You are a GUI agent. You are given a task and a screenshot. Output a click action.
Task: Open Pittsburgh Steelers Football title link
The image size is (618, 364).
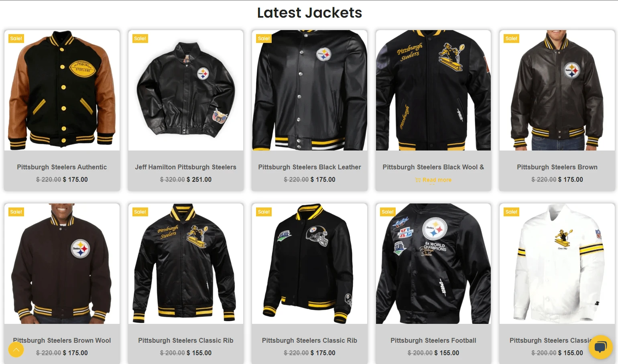pos(433,340)
